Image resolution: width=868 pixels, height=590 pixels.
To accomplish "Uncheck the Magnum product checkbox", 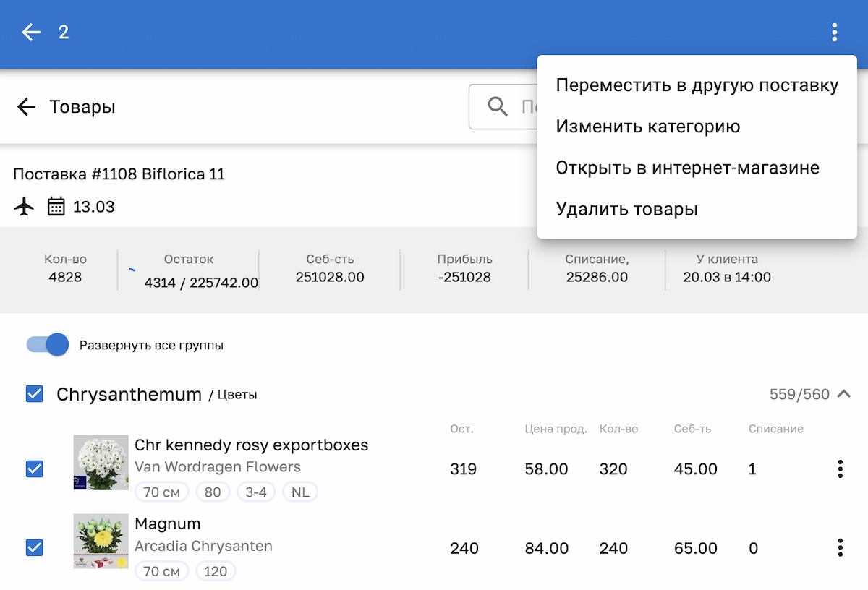I will [x=34, y=547].
